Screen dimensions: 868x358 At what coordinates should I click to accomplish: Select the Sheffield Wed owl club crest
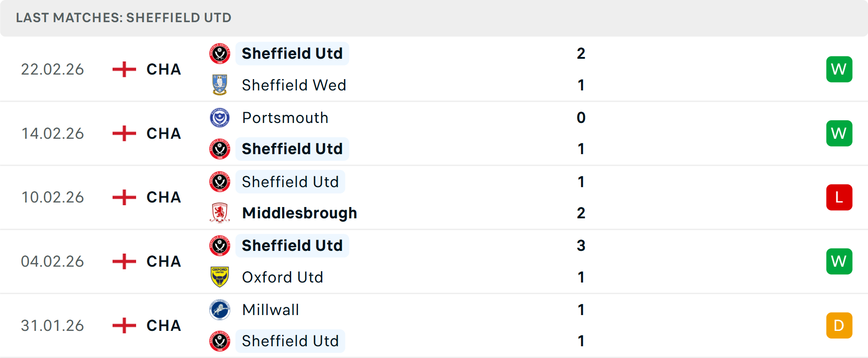tap(220, 85)
